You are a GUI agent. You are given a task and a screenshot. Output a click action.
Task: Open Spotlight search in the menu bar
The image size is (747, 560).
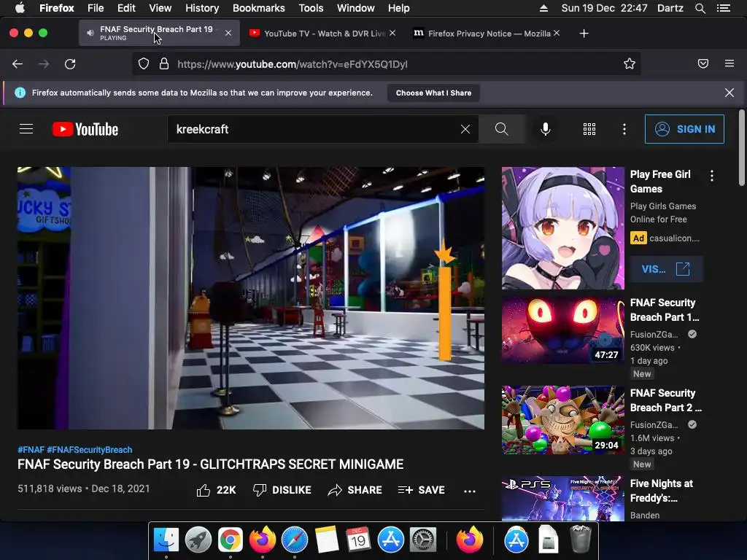click(700, 8)
